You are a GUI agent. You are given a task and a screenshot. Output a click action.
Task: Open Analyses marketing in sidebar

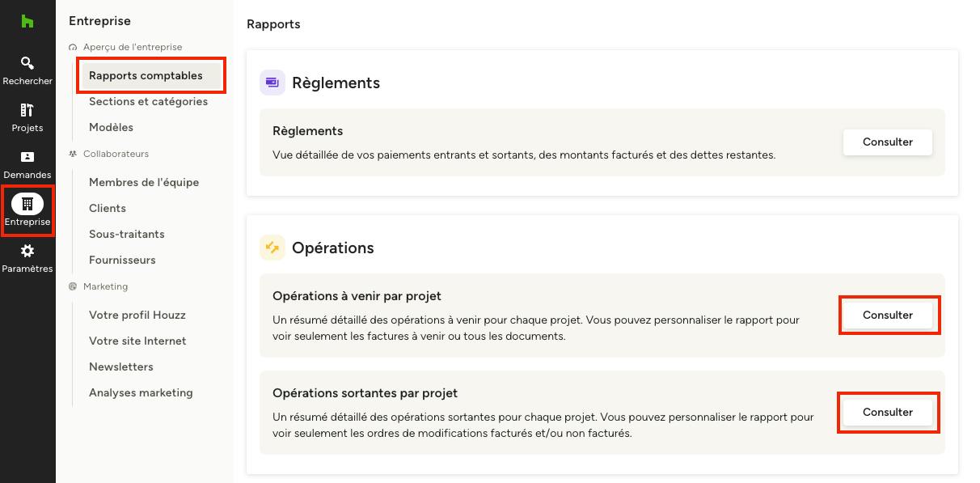click(x=141, y=392)
